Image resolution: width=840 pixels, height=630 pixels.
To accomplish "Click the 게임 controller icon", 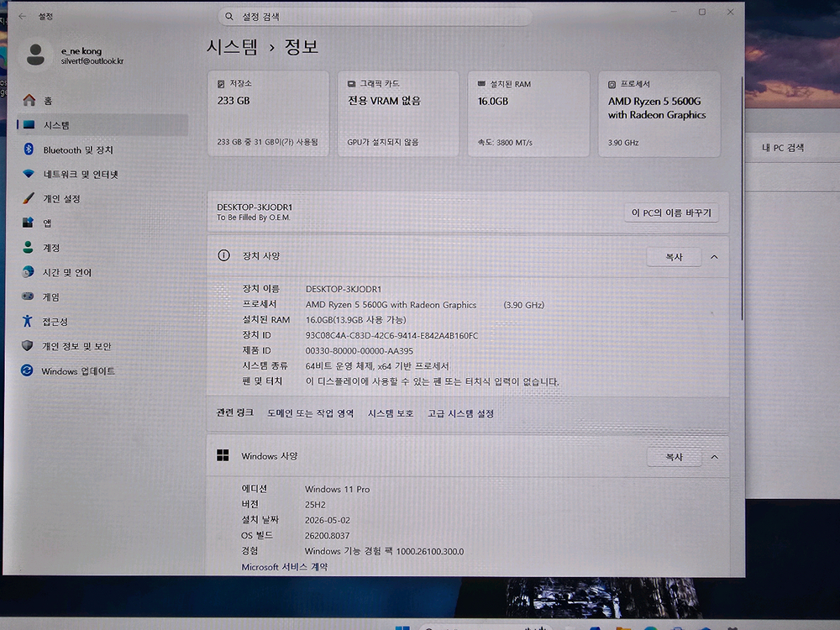I will tap(28, 297).
